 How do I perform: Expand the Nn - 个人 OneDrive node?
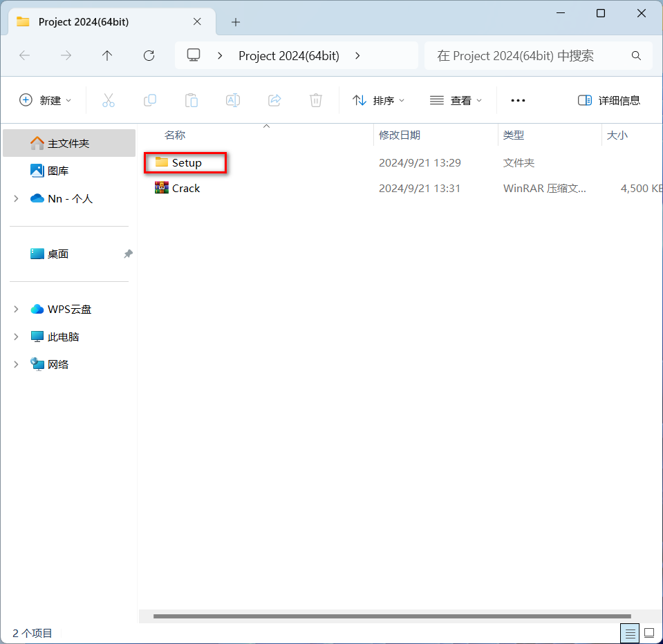(x=16, y=198)
